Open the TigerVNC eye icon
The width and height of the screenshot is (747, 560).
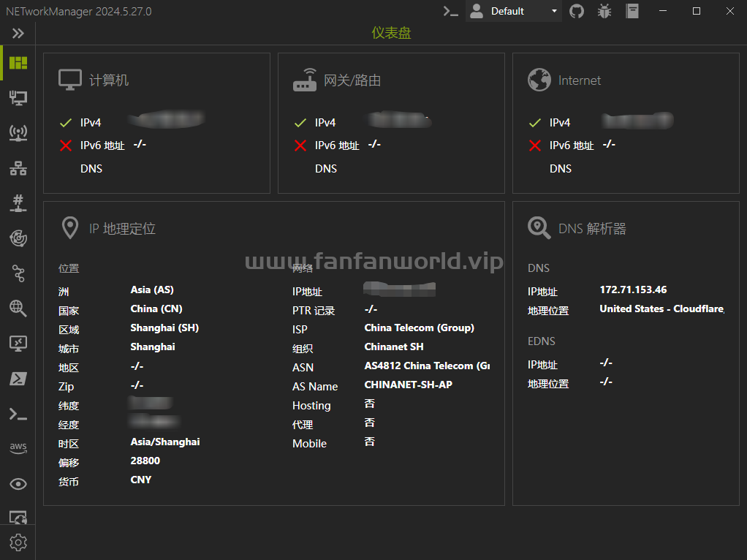[18, 484]
